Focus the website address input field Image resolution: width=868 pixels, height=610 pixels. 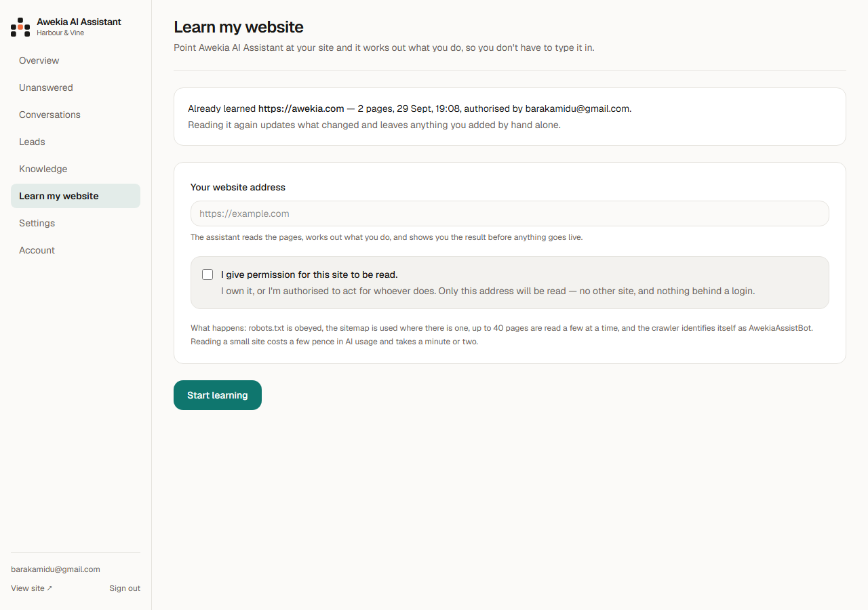(x=510, y=213)
